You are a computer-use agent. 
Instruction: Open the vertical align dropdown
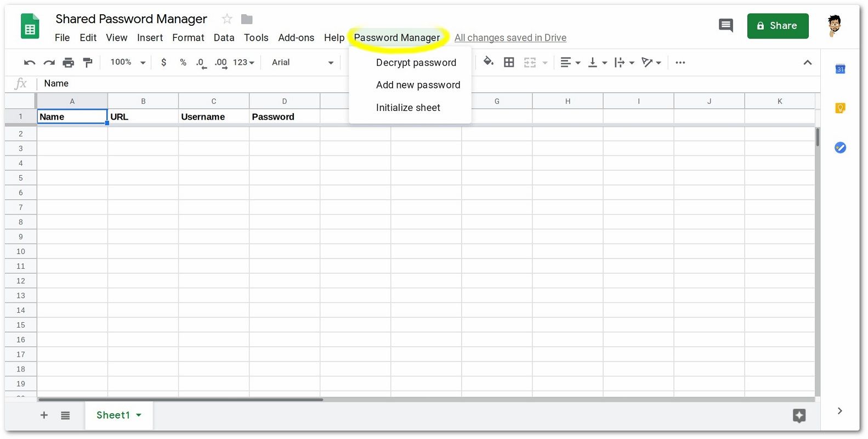pos(597,63)
